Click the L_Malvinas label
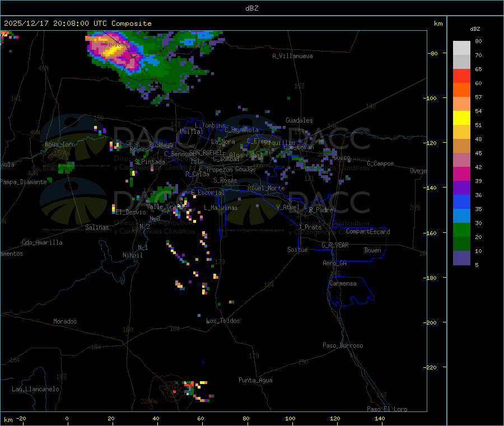Screen dimensions: 504x426 coord(221,208)
